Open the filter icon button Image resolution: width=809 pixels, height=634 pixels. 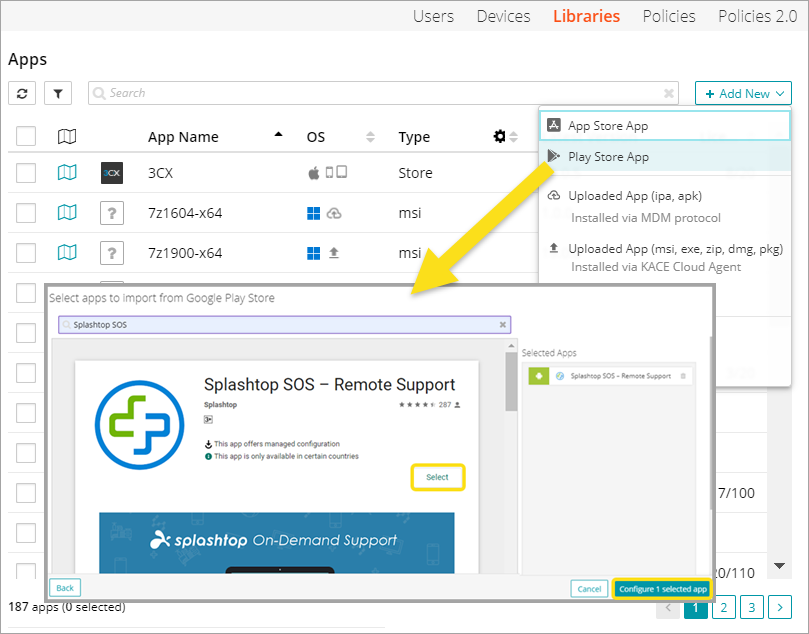pyautogui.click(x=58, y=93)
